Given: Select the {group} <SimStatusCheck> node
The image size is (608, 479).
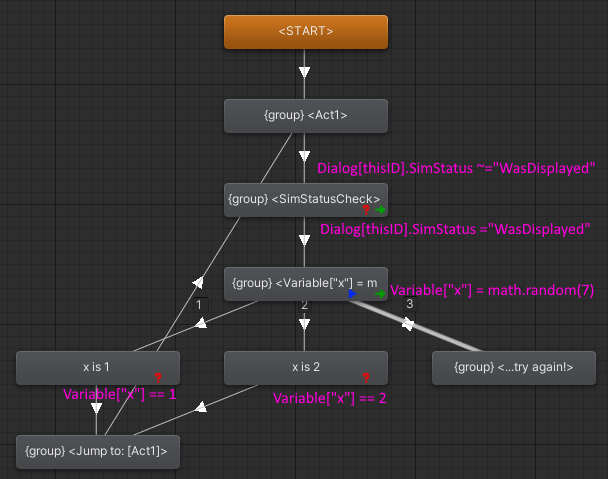Looking at the screenshot, I should point(306,200).
